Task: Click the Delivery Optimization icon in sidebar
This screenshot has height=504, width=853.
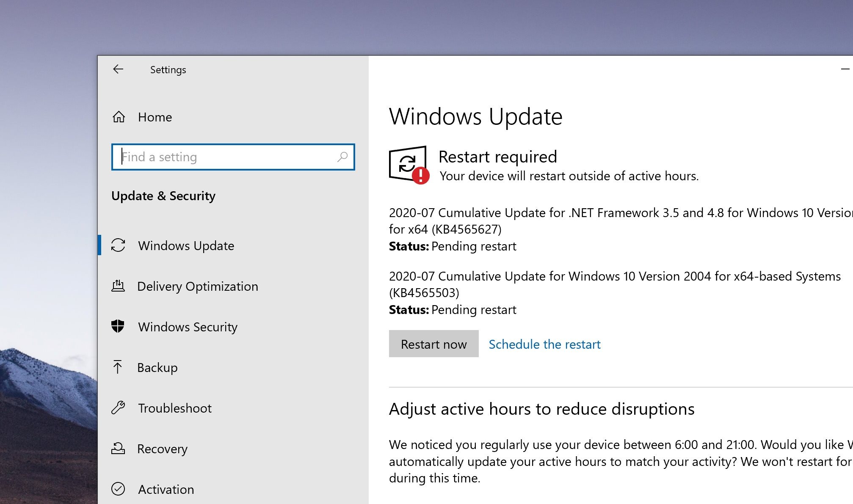Action: coord(119,286)
